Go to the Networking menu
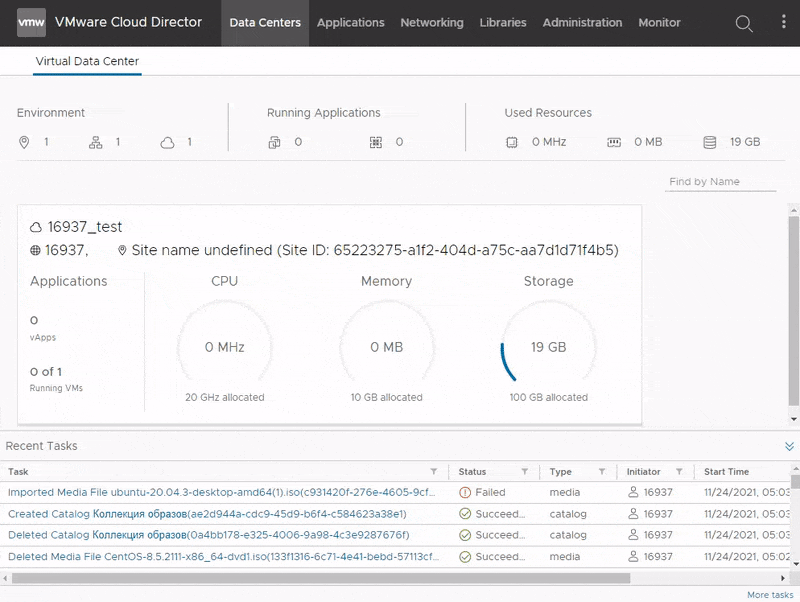 click(x=432, y=23)
